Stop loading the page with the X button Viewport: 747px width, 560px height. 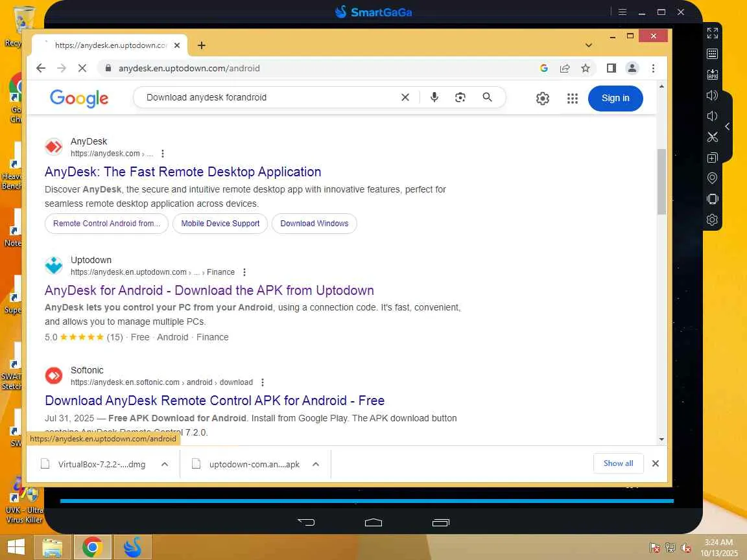pos(82,68)
